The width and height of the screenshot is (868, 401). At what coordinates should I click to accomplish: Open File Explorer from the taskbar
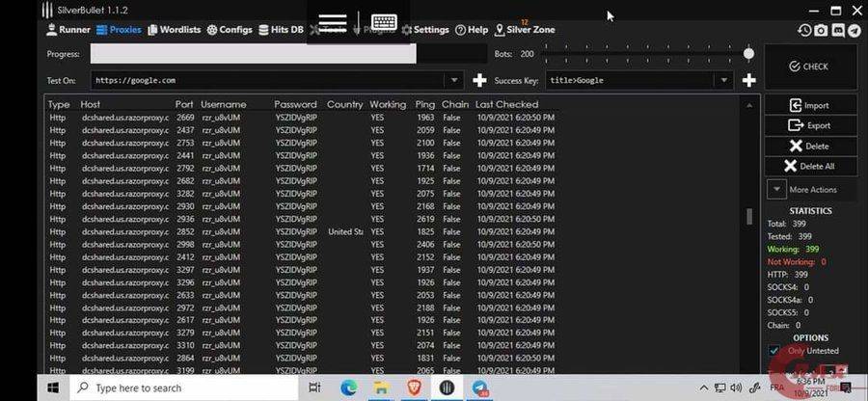(x=381, y=388)
